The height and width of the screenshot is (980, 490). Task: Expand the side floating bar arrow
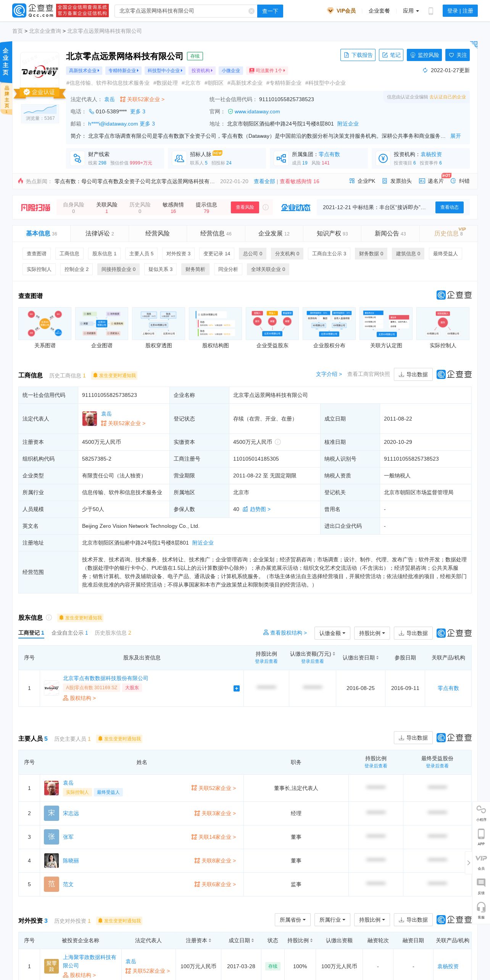click(468, 863)
